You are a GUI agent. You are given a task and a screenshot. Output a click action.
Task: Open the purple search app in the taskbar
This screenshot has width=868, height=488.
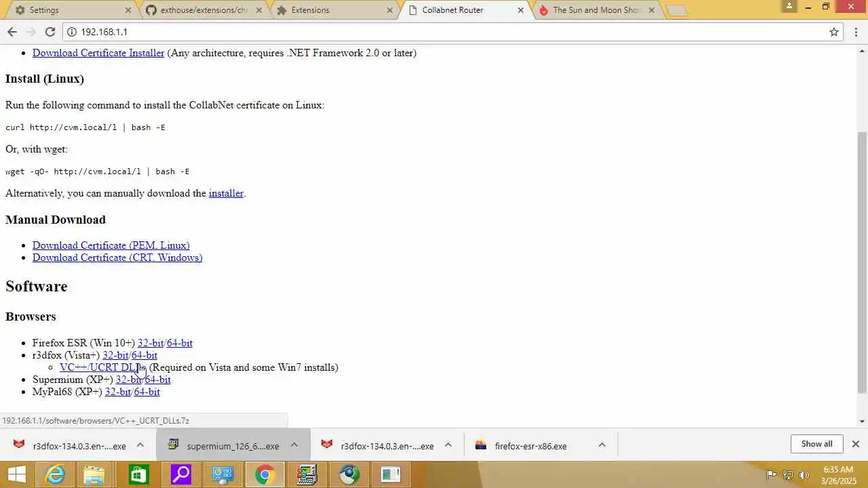(180, 474)
